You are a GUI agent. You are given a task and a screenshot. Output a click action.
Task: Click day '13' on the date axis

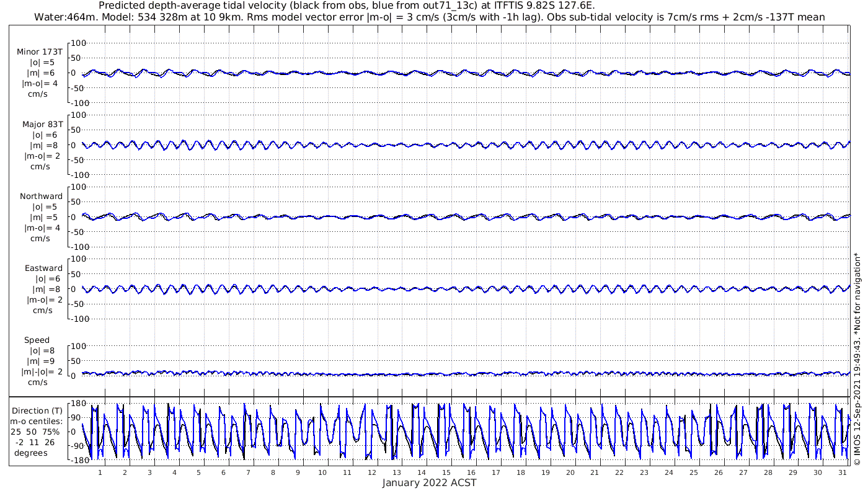[397, 472]
